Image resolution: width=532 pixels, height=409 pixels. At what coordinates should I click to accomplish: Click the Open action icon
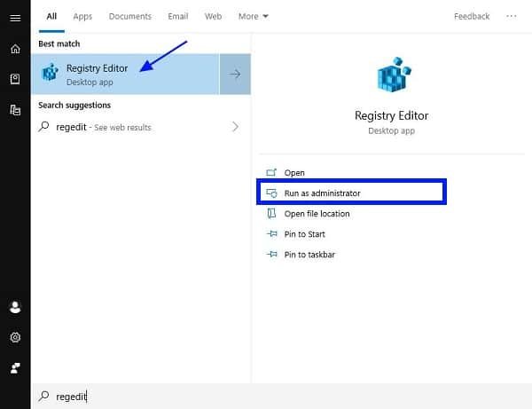[271, 172]
